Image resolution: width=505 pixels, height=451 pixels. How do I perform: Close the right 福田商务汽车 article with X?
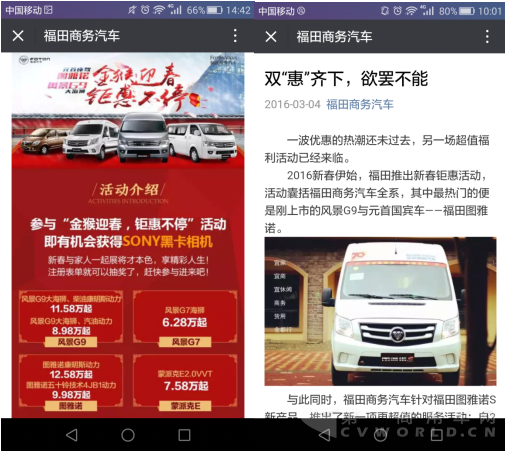tap(271, 37)
